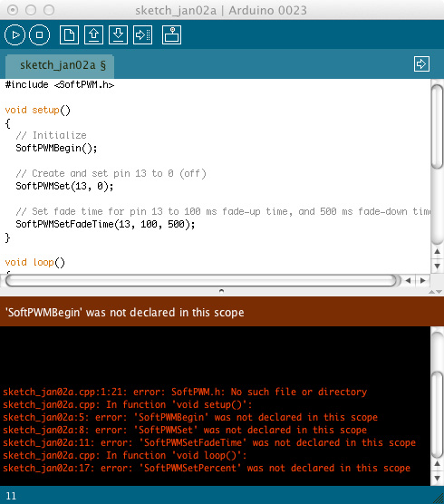Click the collapse pane arrows at divider
The image size is (444, 504).
(436, 292)
